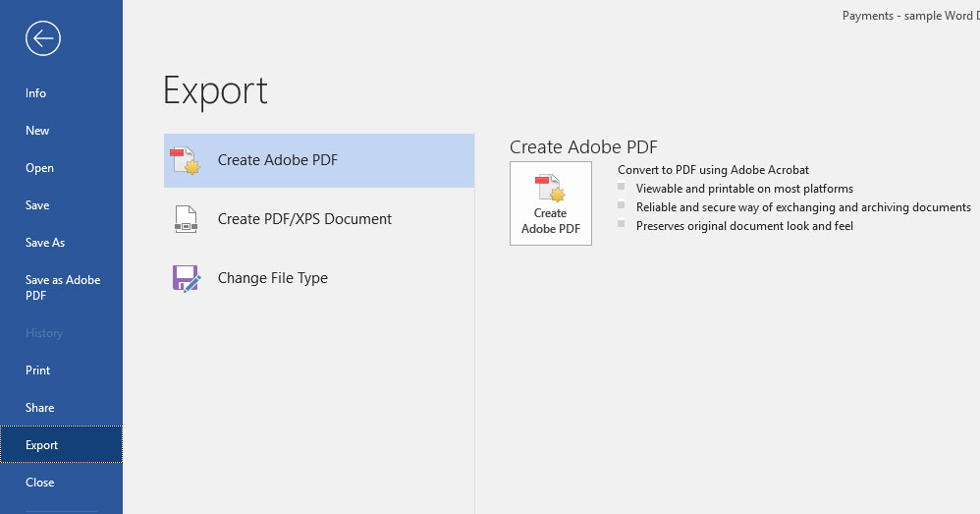Select the highlighted Export menu item
Image resolution: width=980 pixels, height=514 pixels.
point(42,445)
